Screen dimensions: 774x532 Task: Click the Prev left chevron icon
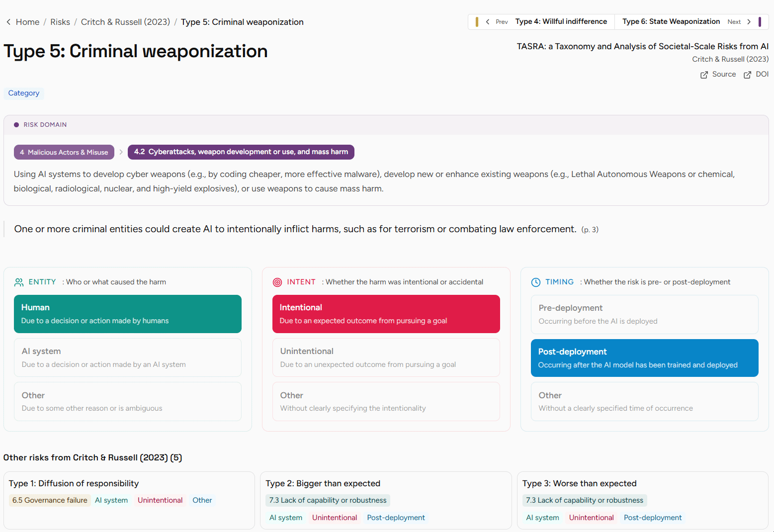point(488,22)
